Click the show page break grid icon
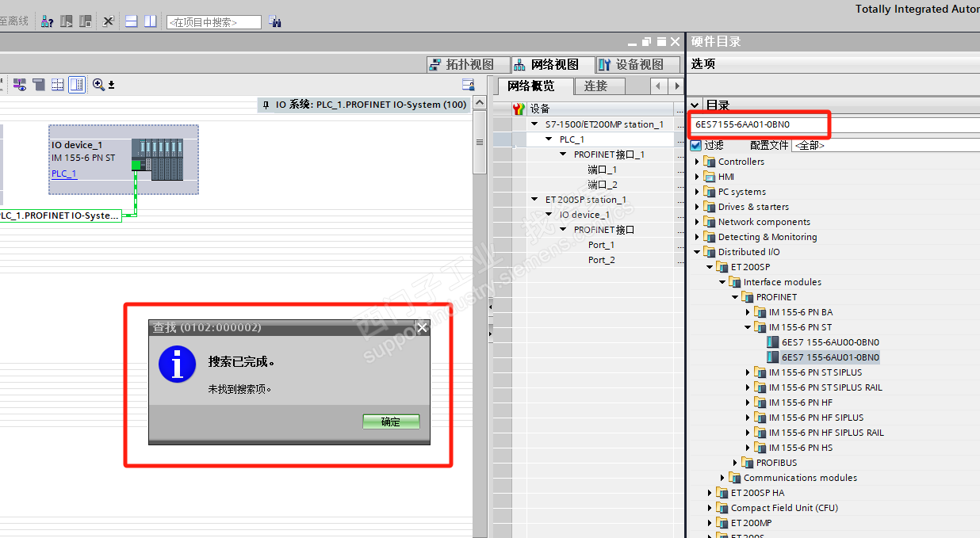 tap(58, 85)
